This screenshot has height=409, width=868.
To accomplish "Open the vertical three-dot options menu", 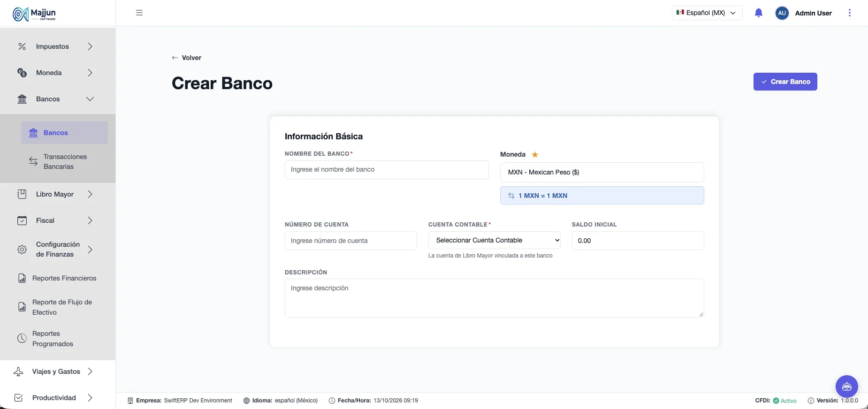I will tap(849, 13).
